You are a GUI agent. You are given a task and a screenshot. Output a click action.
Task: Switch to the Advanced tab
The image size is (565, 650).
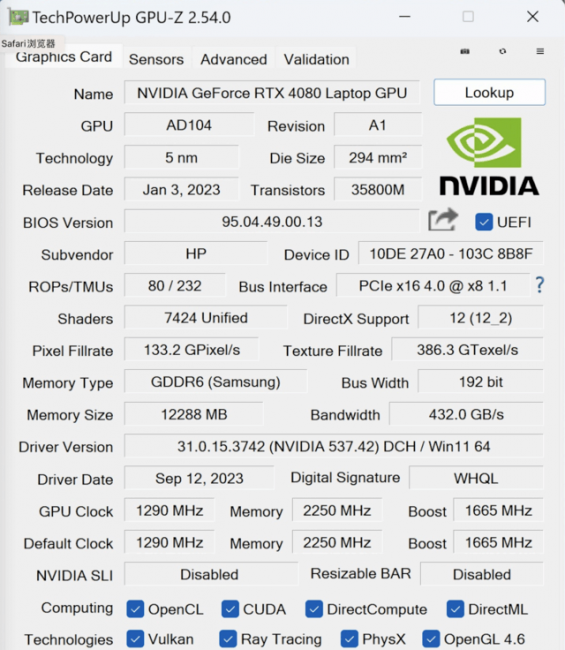234,59
